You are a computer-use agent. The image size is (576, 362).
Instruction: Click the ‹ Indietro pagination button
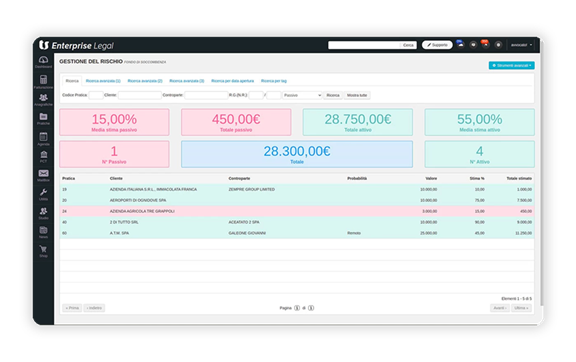click(94, 308)
